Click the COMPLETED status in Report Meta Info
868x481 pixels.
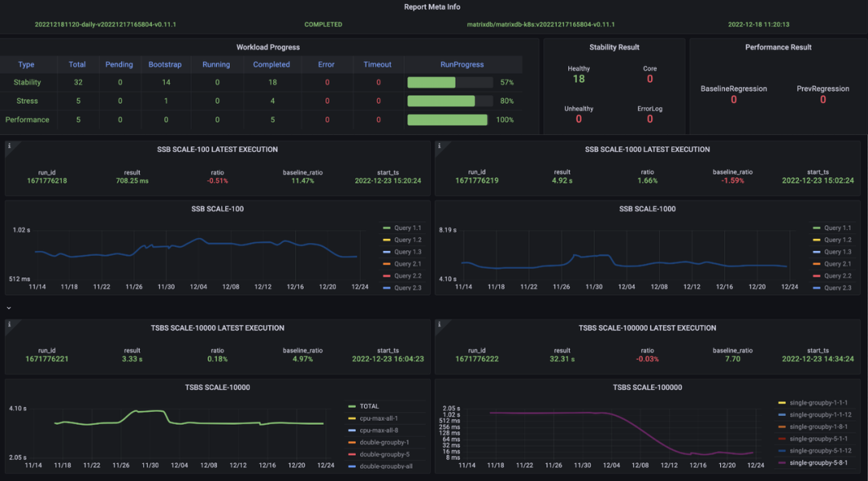click(x=323, y=24)
